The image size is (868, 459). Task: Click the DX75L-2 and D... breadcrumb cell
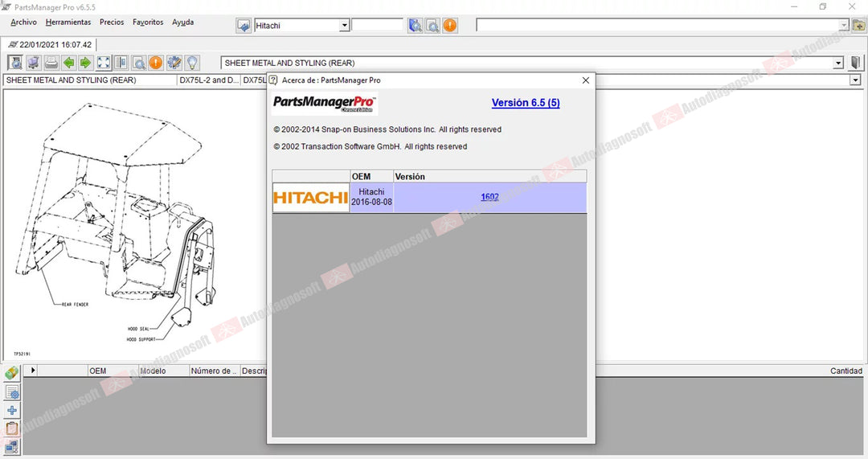click(209, 80)
